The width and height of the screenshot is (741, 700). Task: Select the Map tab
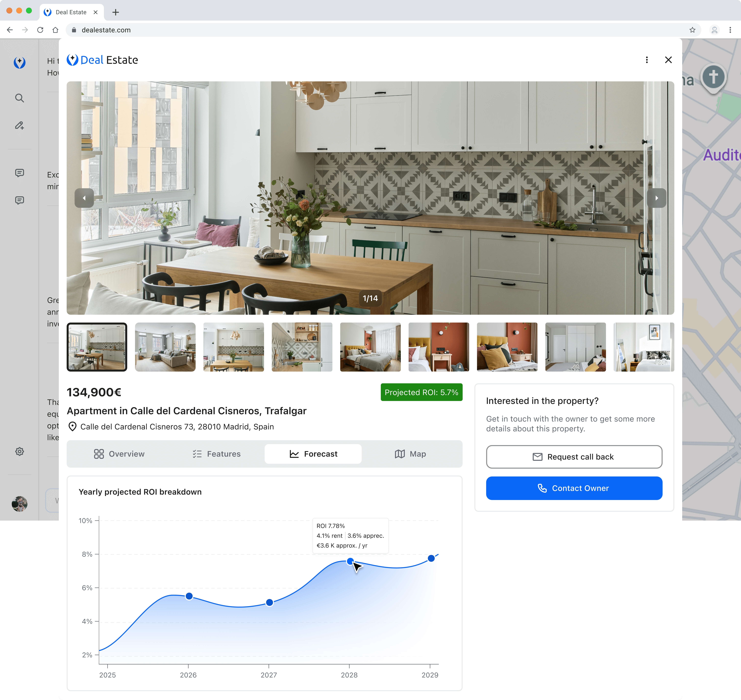pyautogui.click(x=410, y=454)
